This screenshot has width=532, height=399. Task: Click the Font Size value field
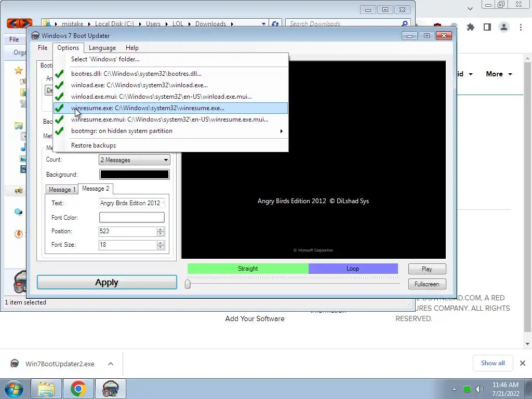tap(128, 245)
